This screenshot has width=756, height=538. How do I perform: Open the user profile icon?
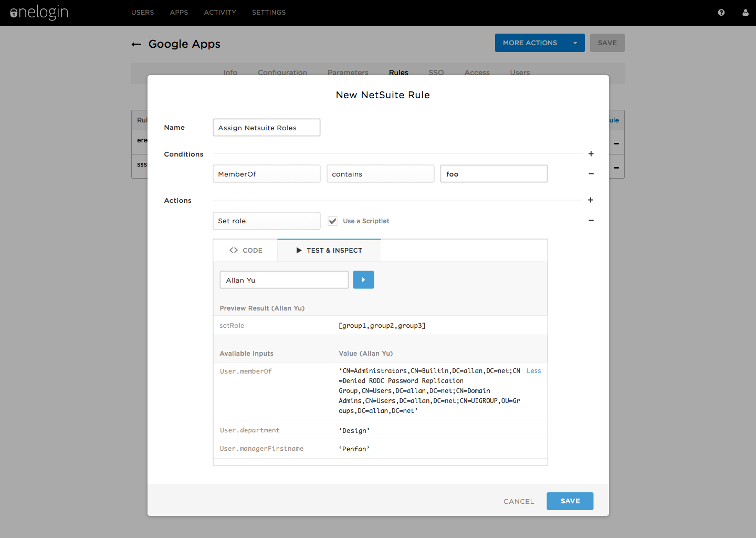pyautogui.click(x=745, y=13)
